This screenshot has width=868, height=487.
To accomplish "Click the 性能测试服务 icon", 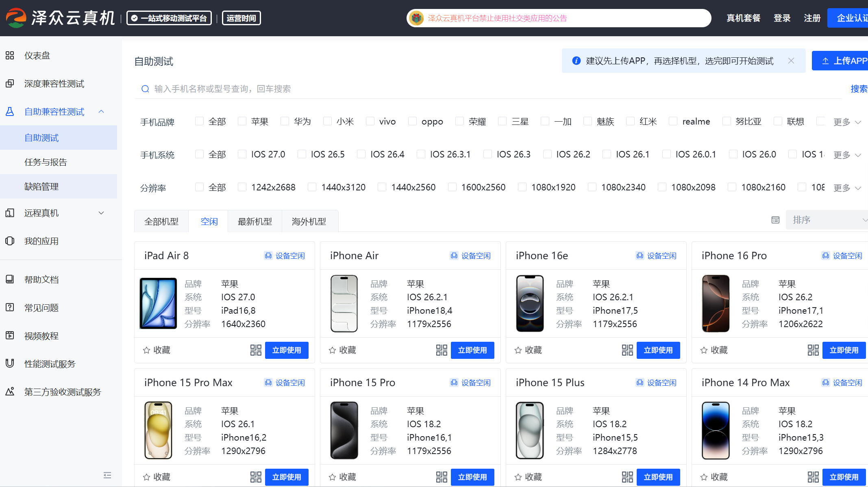I will (x=10, y=363).
